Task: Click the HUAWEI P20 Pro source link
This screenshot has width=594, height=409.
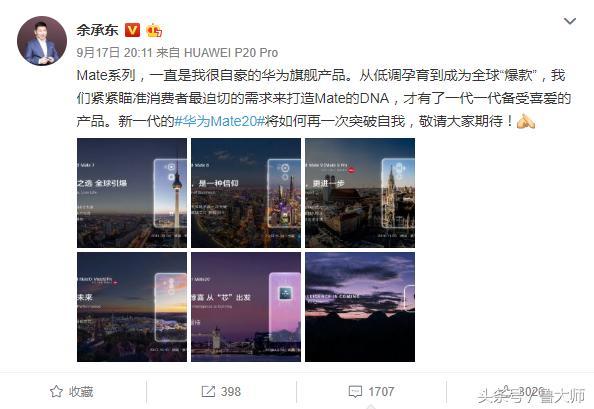Action: coord(231,53)
